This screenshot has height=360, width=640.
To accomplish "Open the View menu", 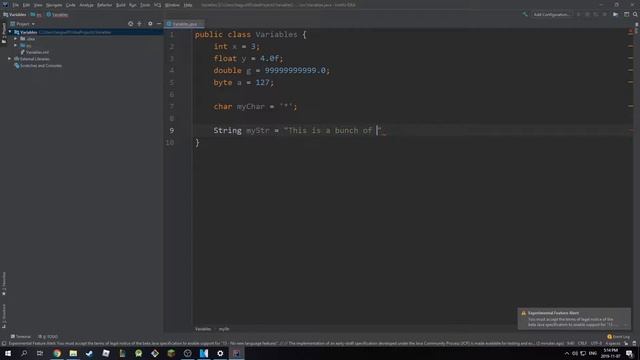I will [x=38, y=5].
